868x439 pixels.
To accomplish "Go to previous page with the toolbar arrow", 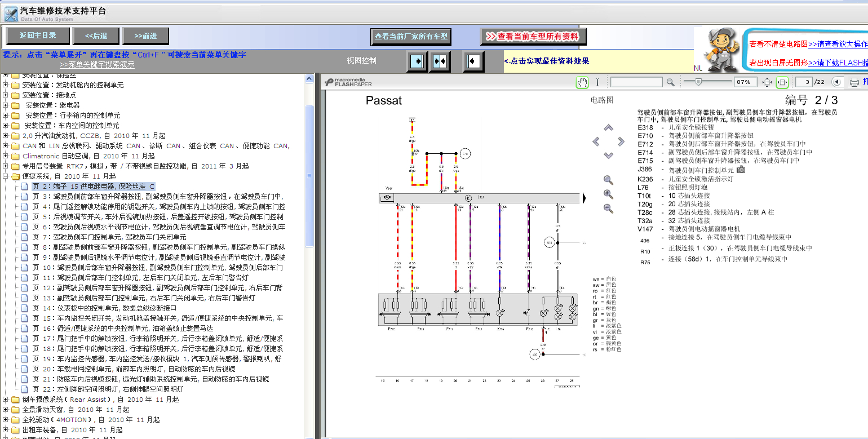I will [x=838, y=82].
